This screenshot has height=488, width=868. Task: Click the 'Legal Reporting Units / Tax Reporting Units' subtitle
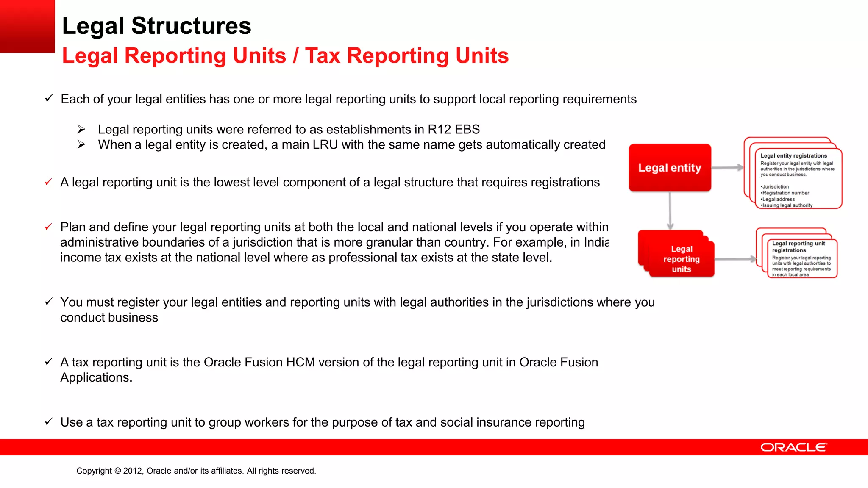(285, 56)
